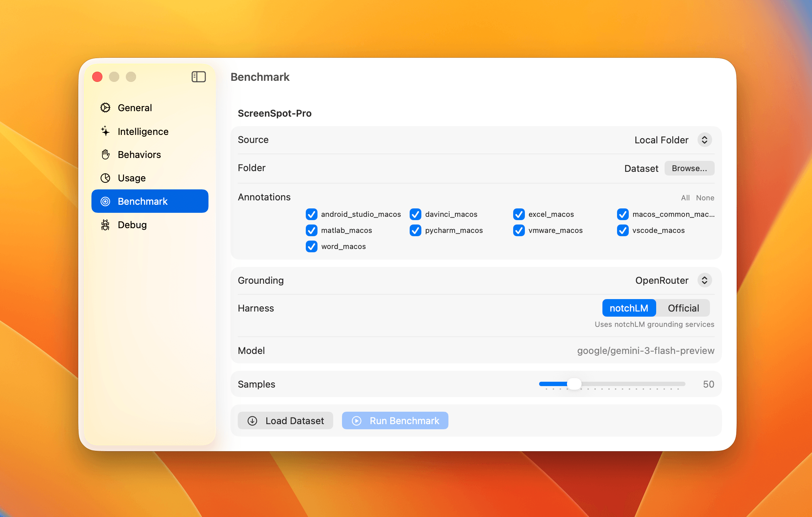
Task: Select the notchLM harness segment
Action: (629, 308)
